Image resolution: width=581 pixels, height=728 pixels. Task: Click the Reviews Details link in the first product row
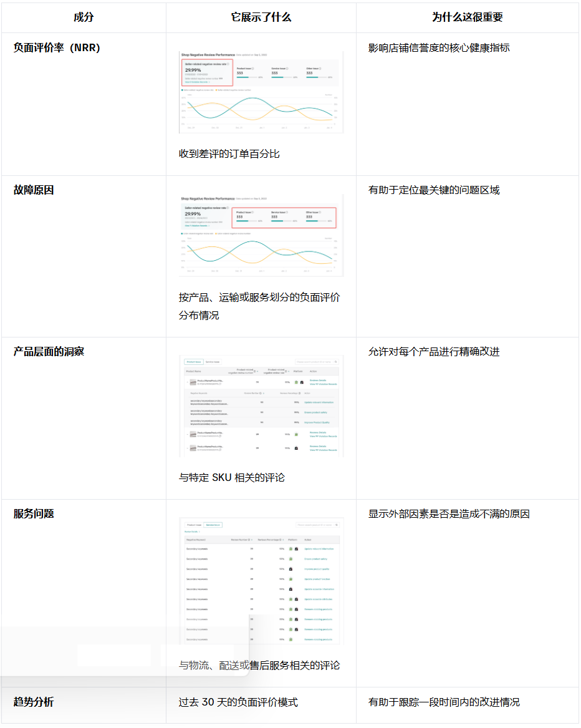pyautogui.click(x=318, y=380)
